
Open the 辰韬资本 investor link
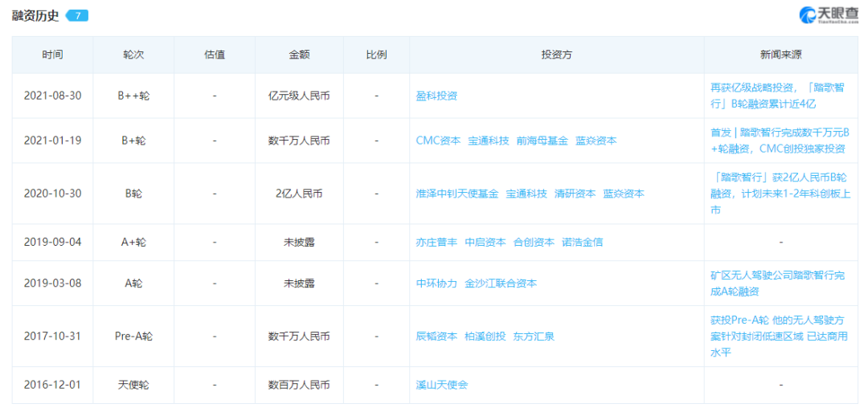click(x=436, y=337)
